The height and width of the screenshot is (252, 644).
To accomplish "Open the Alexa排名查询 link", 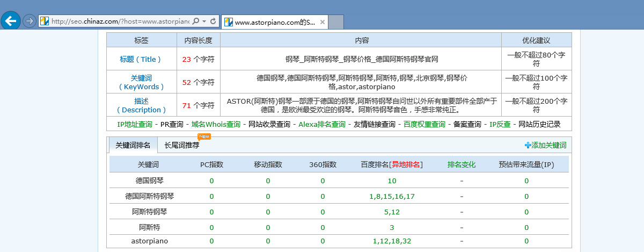I will (322, 124).
